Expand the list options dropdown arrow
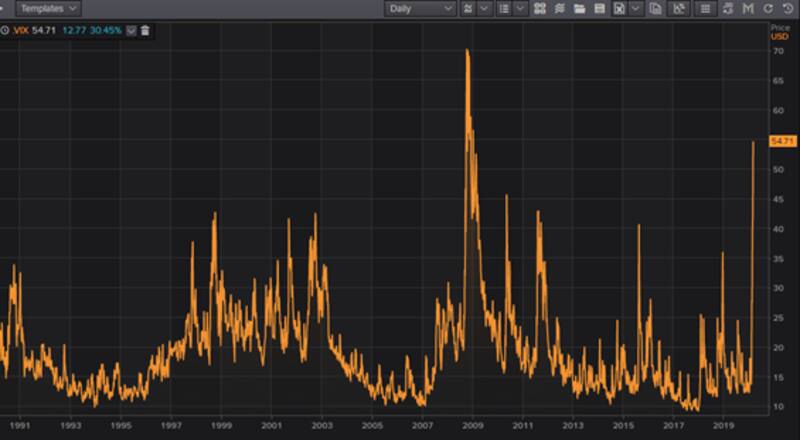This screenshot has width=800, height=440. pyautogui.click(x=519, y=8)
